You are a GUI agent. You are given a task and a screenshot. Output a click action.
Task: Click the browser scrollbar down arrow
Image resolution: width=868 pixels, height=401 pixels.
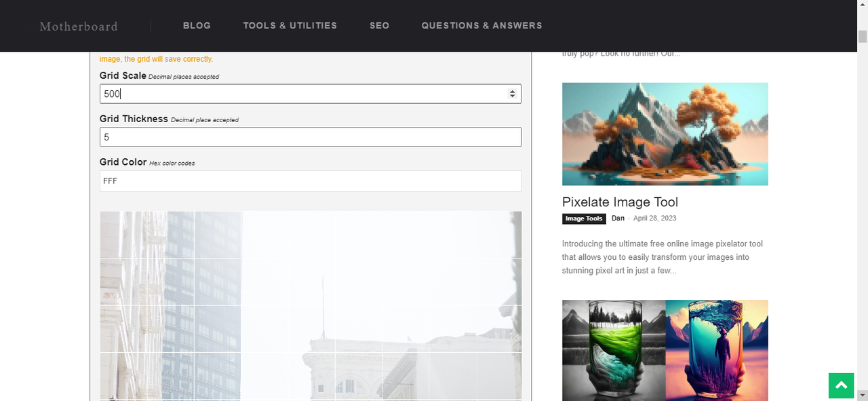click(862, 395)
